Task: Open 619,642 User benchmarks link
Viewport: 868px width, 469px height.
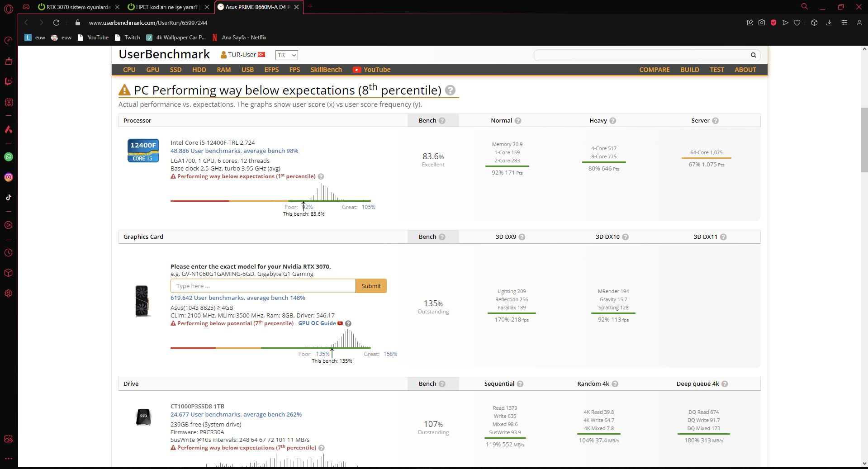Action: (238, 298)
